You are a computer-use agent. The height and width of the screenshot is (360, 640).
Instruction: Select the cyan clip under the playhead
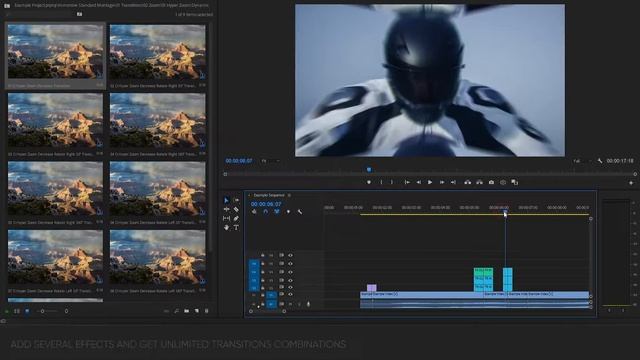(508, 280)
